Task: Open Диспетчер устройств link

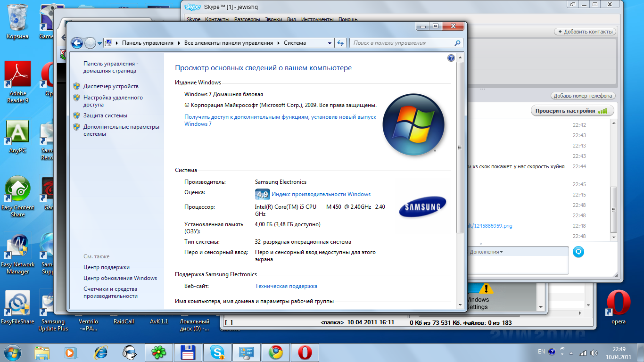Action: pos(111,86)
